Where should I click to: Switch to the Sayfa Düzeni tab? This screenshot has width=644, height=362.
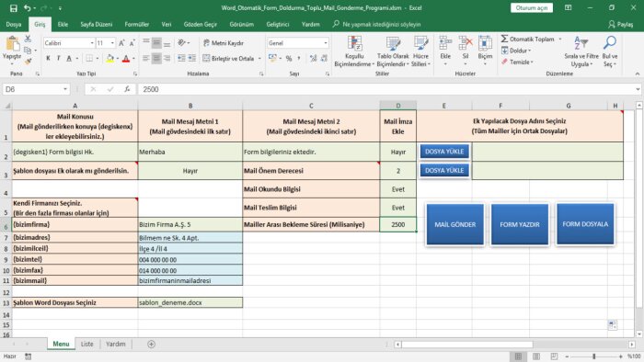[96, 25]
